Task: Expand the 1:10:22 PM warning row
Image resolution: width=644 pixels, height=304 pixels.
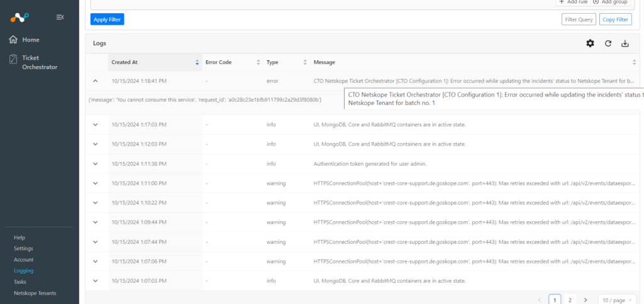Action: 96,203
